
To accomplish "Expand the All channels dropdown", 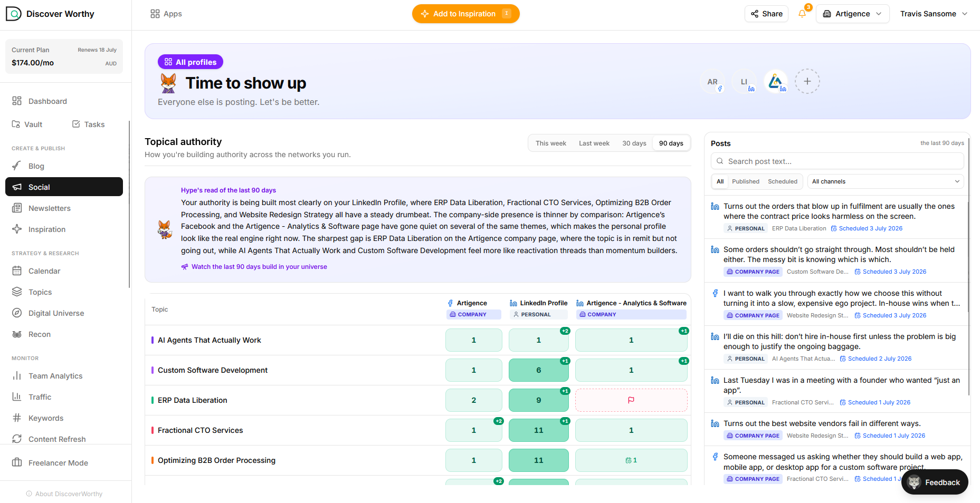I will (886, 181).
